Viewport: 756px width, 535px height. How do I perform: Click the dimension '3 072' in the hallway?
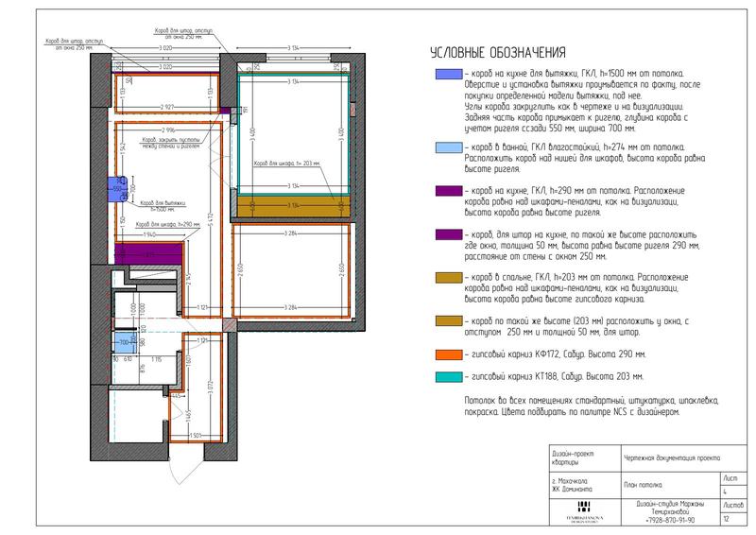[210, 388]
